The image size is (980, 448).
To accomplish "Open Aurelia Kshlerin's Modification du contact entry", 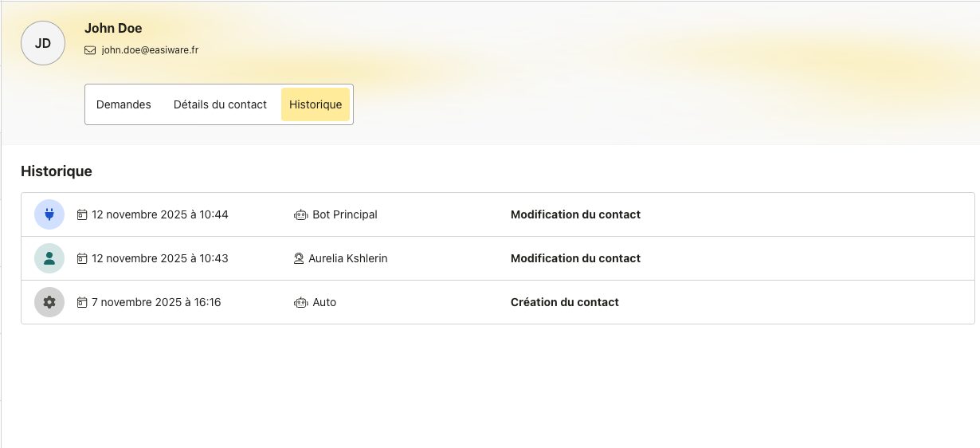I will [x=575, y=258].
